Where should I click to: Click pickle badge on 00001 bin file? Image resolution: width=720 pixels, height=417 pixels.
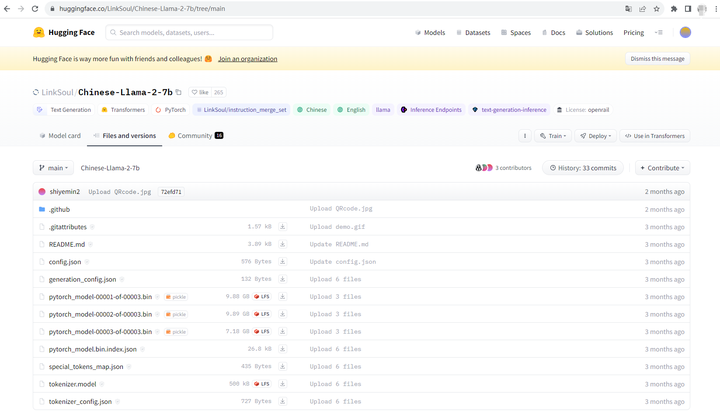[176, 297]
